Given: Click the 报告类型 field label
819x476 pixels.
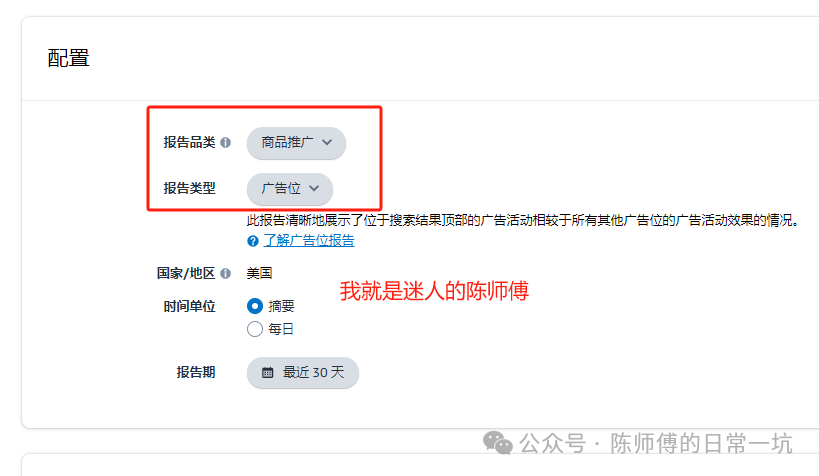Looking at the screenshot, I should point(190,188).
